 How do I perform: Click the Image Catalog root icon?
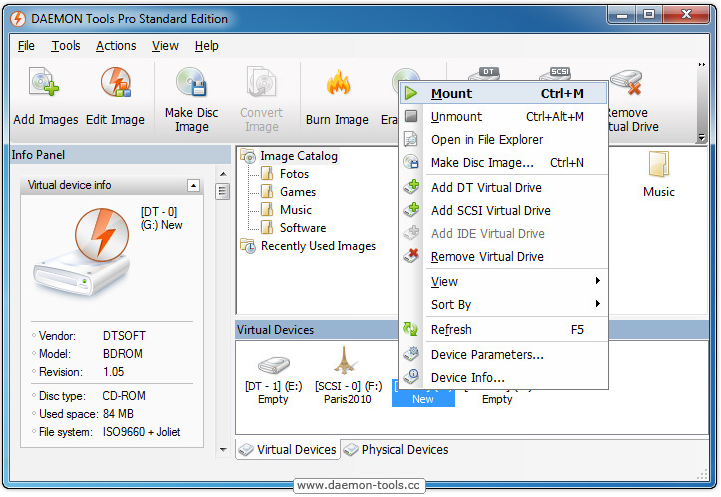tap(248, 156)
